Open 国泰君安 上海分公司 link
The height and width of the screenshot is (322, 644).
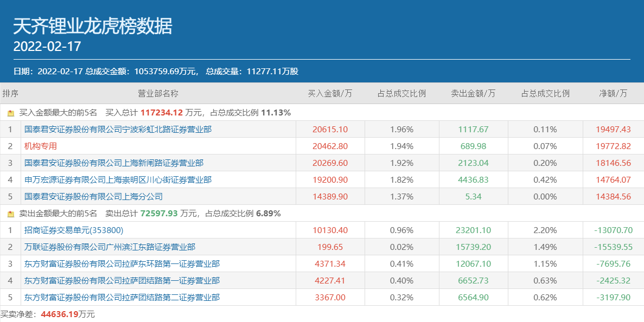(x=93, y=197)
